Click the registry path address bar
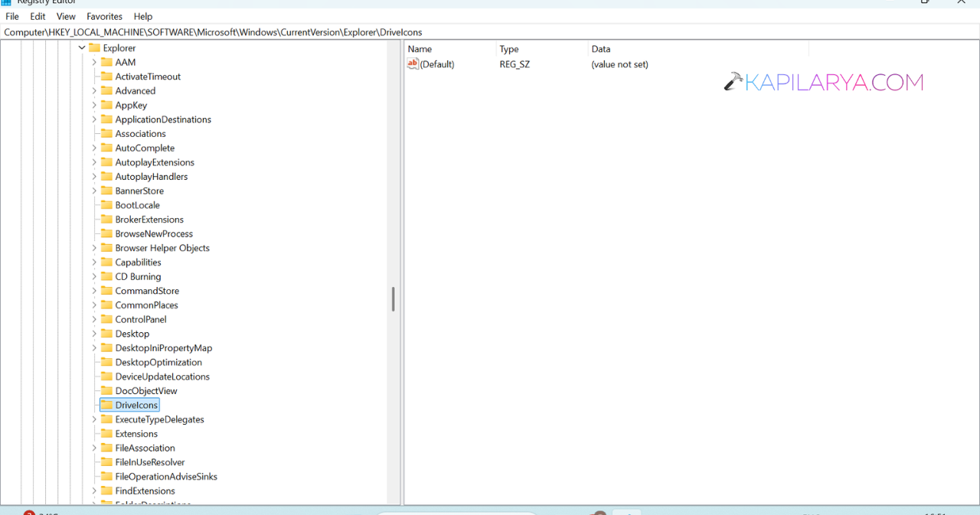The height and width of the screenshot is (515, 980). [490, 32]
